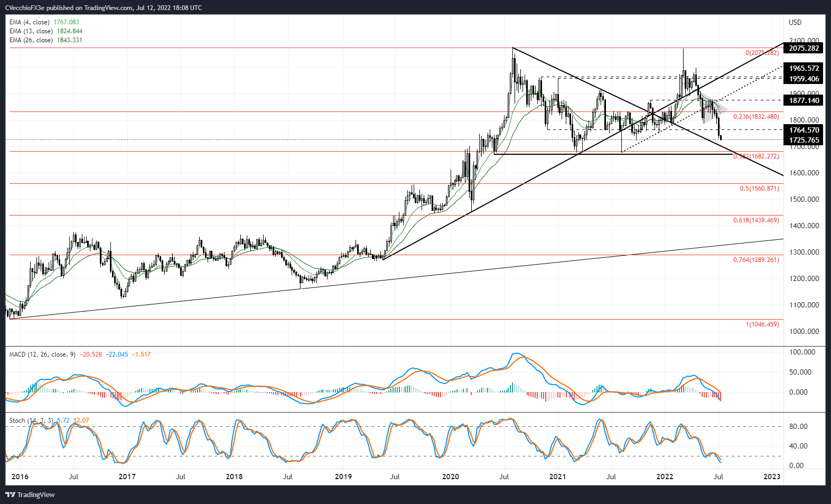The image size is (831, 504).
Task: Click the 2020 marker on time axis
Action: pos(450,477)
